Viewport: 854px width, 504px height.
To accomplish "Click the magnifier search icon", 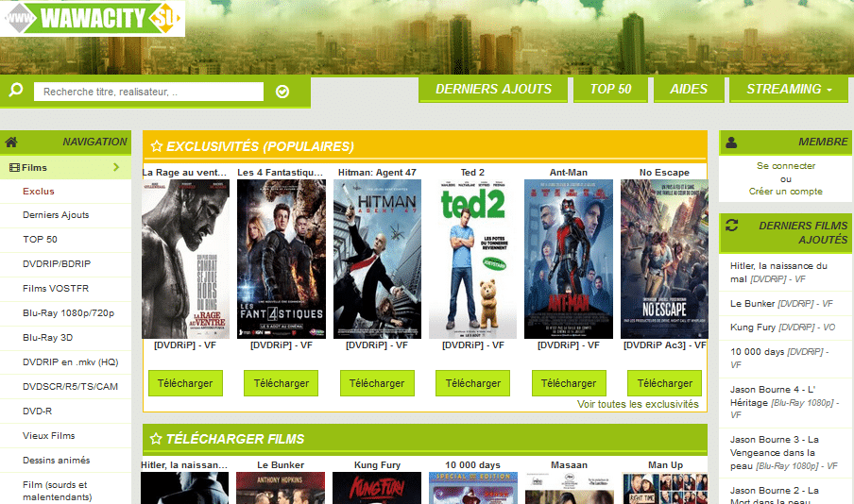I will coord(16,90).
